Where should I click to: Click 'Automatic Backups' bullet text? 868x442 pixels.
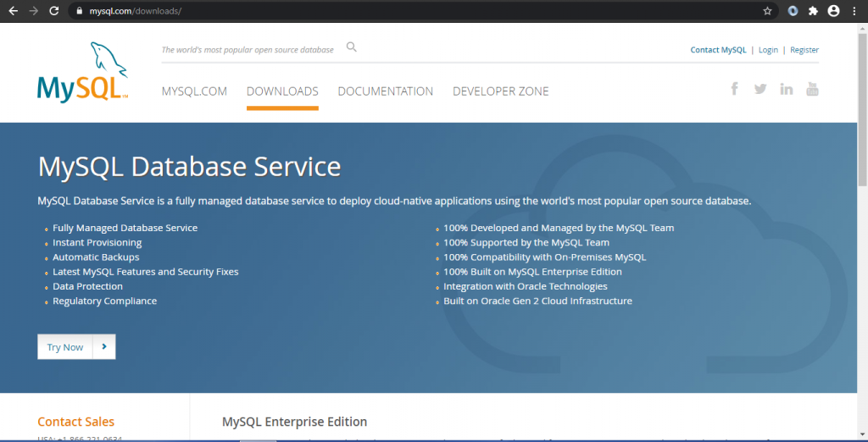96,257
